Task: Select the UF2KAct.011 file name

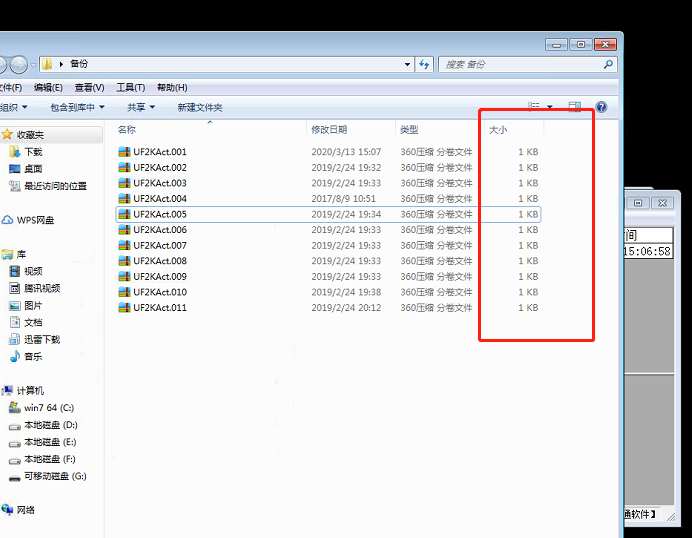Action: (x=160, y=308)
